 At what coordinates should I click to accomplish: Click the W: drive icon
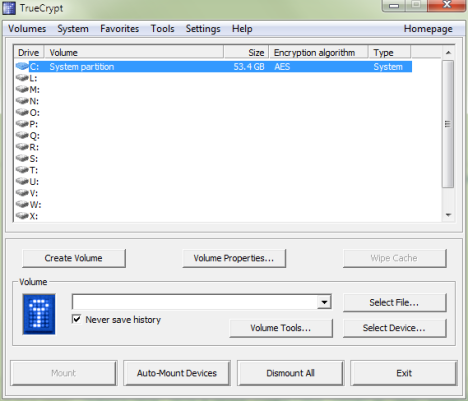click(22, 204)
